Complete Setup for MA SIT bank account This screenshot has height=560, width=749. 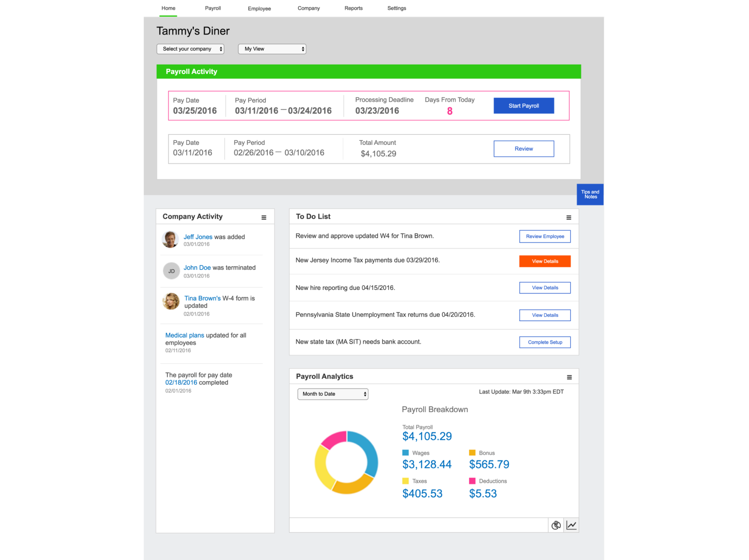tap(544, 342)
